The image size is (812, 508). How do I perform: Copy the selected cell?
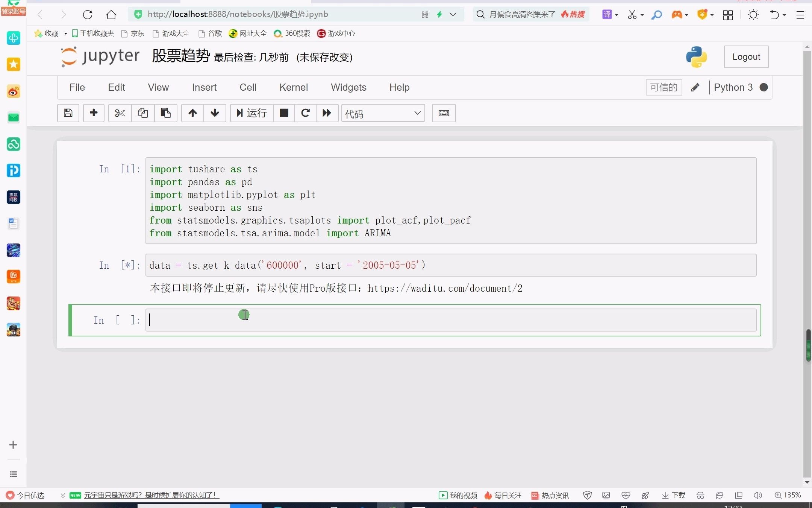click(142, 113)
